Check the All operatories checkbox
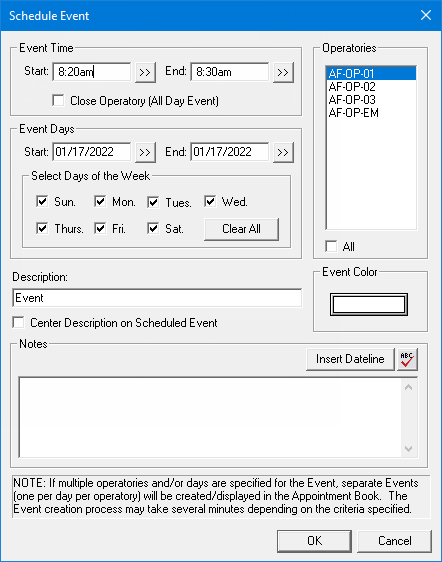This screenshot has width=442, height=562. [x=331, y=246]
